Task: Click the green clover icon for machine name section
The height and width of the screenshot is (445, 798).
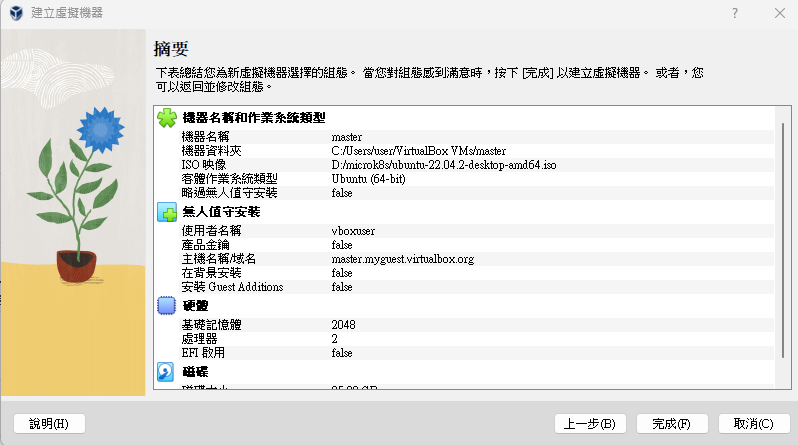Action: (167, 118)
